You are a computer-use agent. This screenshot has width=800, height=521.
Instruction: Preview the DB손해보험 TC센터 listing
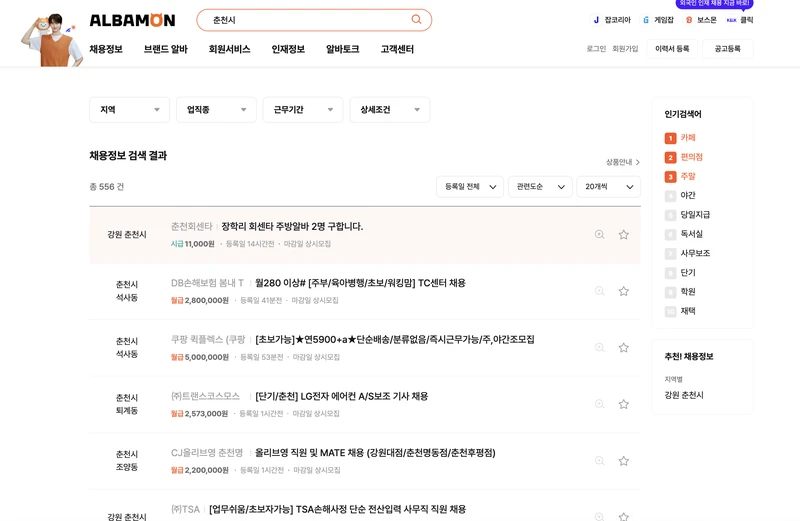point(599,291)
